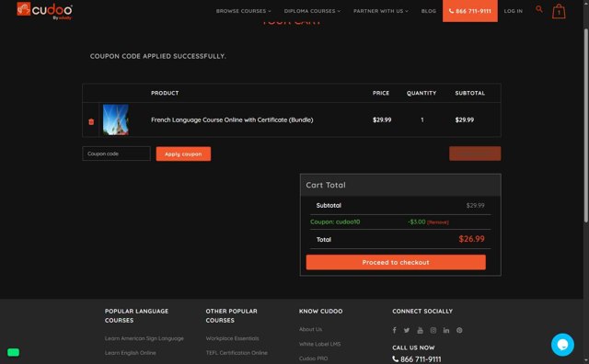
Task: Open French Language Course product link
Action: pos(232,119)
